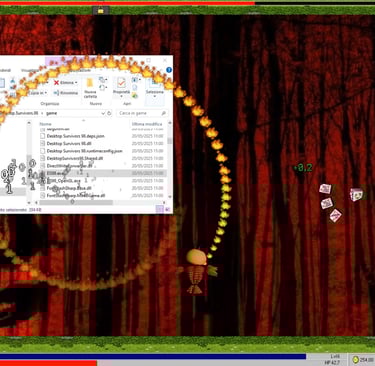Select DesktopSurvivors98.Shared.dll file
This screenshot has width=375, height=366.
(75, 158)
